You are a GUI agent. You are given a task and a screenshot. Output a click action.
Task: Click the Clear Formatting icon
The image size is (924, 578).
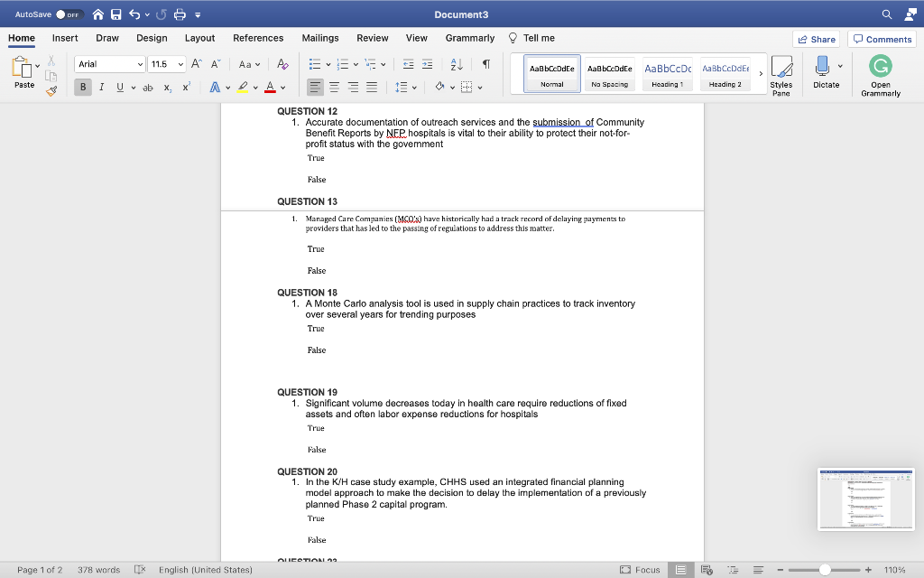282,64
